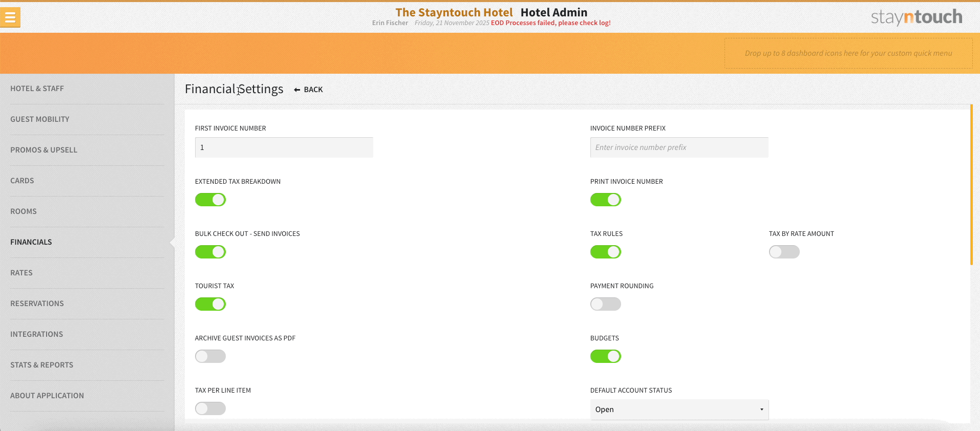Click First Invoice Number field
The width and height of the screenshot is (980, 431).
pos(284,147)
